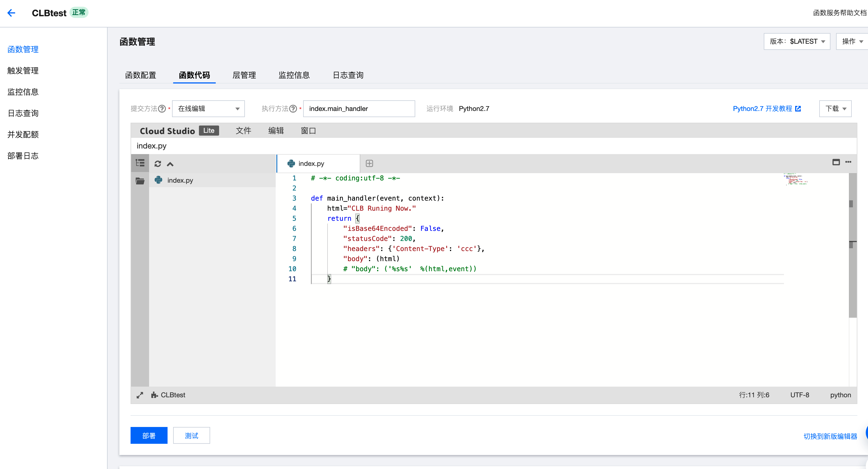Open the 监控信息 tab in function management
Viewport: 868px width, 469px height.
(x=294, y=75)
